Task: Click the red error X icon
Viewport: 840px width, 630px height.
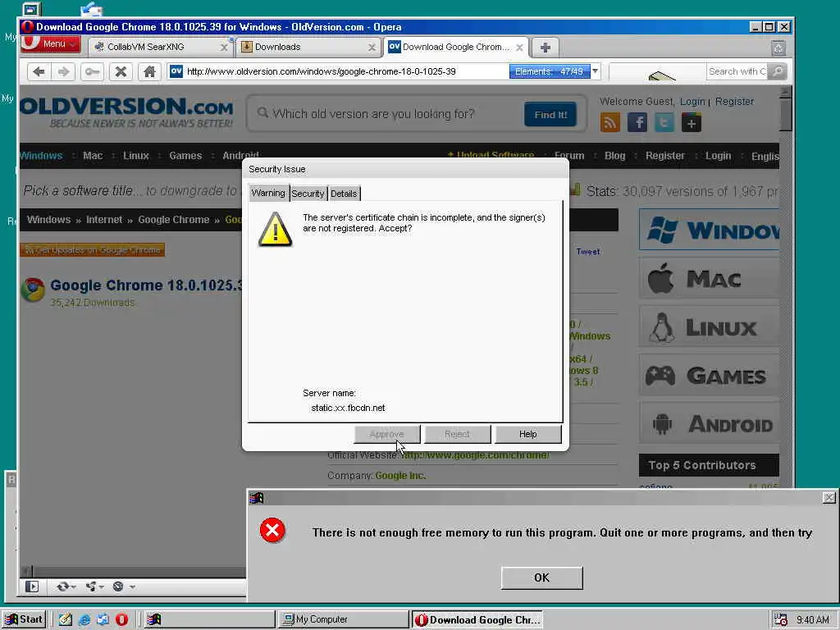Action: pos(272,531)
